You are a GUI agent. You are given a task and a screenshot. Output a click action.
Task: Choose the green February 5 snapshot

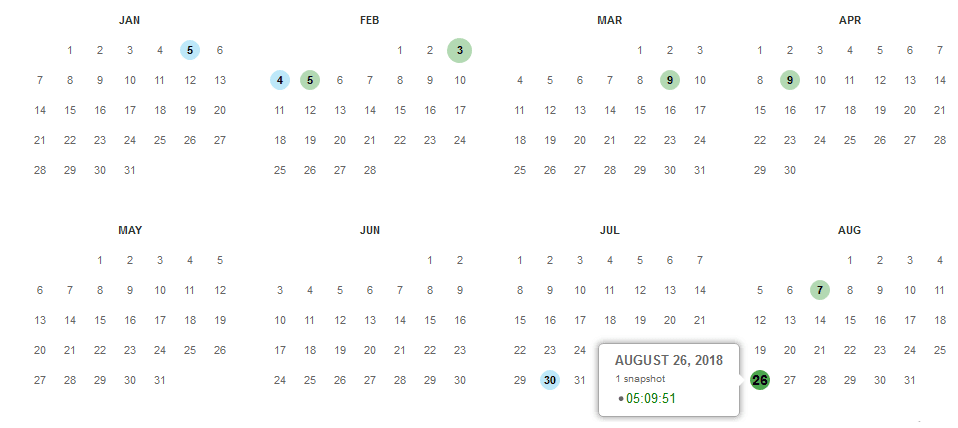pos(310,80)
